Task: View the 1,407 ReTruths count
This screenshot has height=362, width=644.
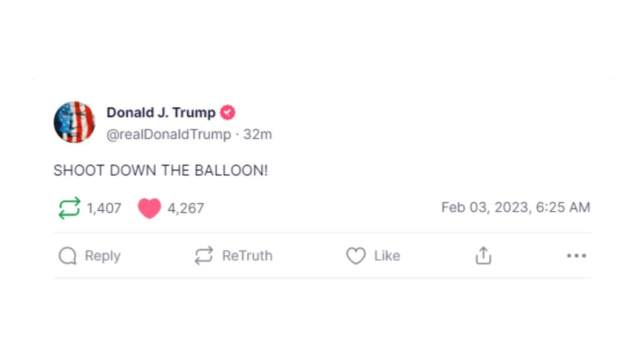Action: click(x=104, y=208)
